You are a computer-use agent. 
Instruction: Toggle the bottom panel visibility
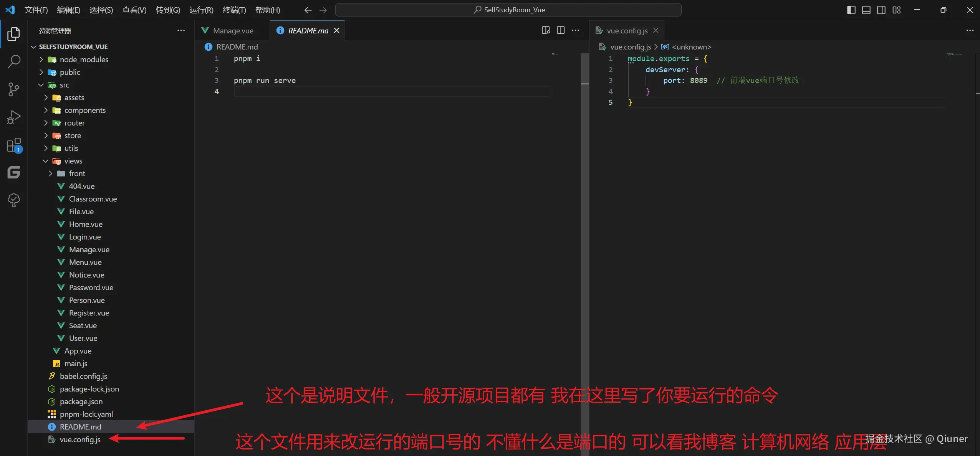click(866, 10)
